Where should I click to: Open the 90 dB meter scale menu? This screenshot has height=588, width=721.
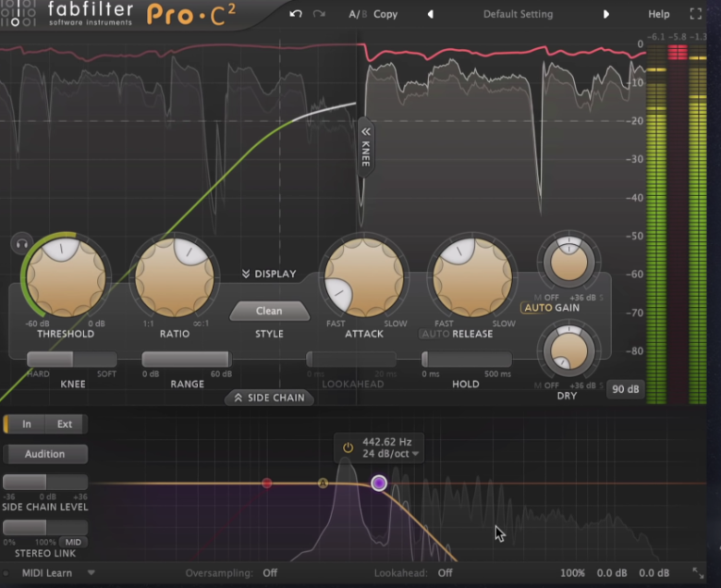pos(626,389)
